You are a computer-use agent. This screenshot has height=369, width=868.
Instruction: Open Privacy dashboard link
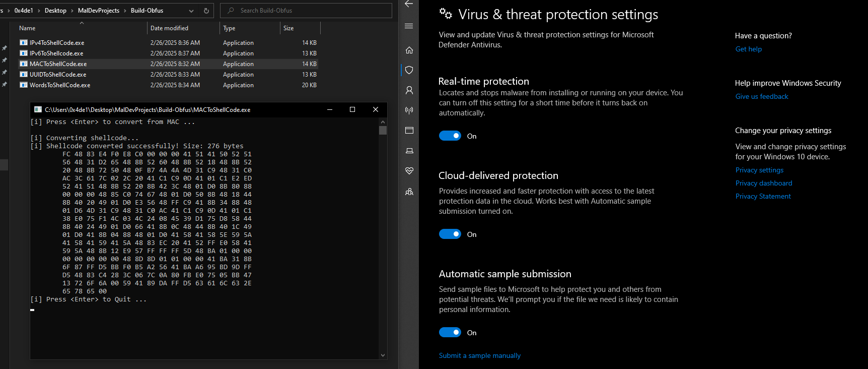(764, 183)
